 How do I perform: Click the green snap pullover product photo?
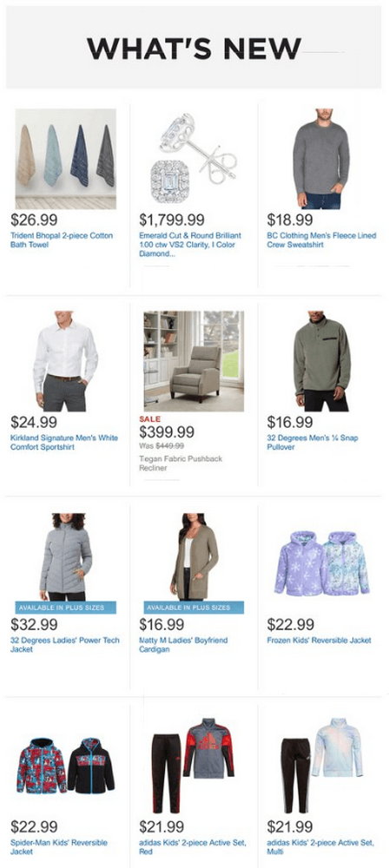pos(321,361)
